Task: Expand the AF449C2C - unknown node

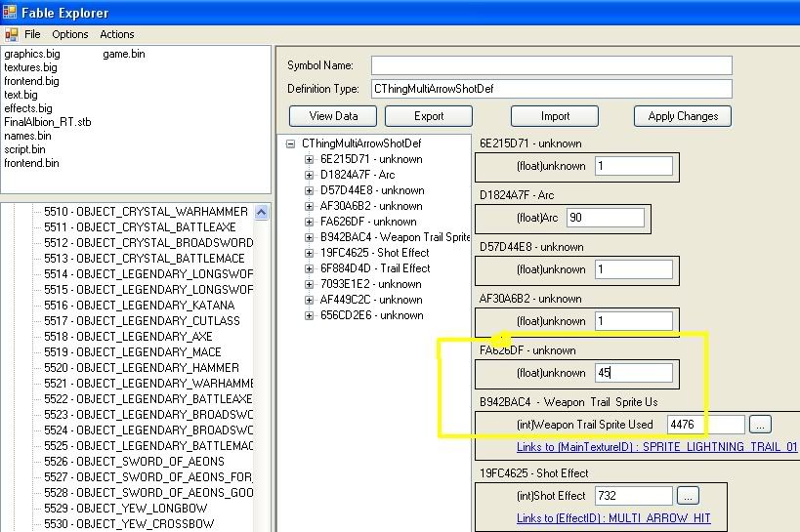Action: (309, 300)
